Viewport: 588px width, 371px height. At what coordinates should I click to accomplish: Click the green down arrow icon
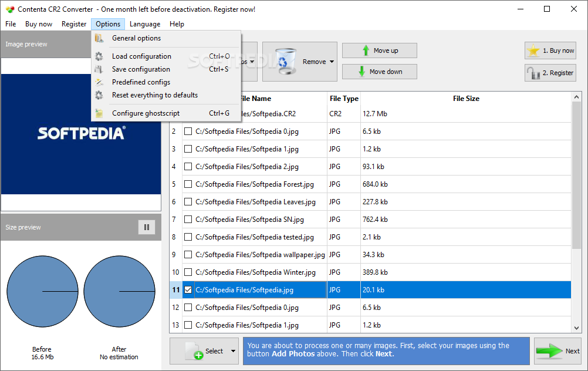coord(362,71)
